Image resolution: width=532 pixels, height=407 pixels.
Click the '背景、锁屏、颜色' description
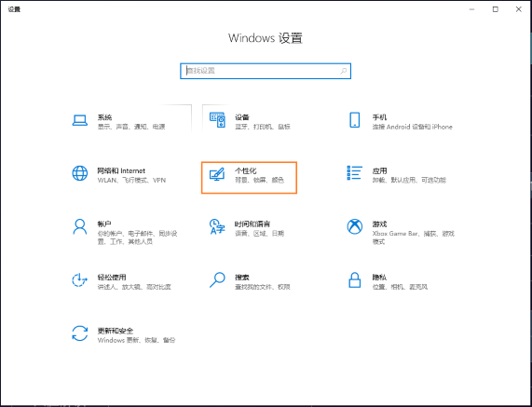pos(260,180)
